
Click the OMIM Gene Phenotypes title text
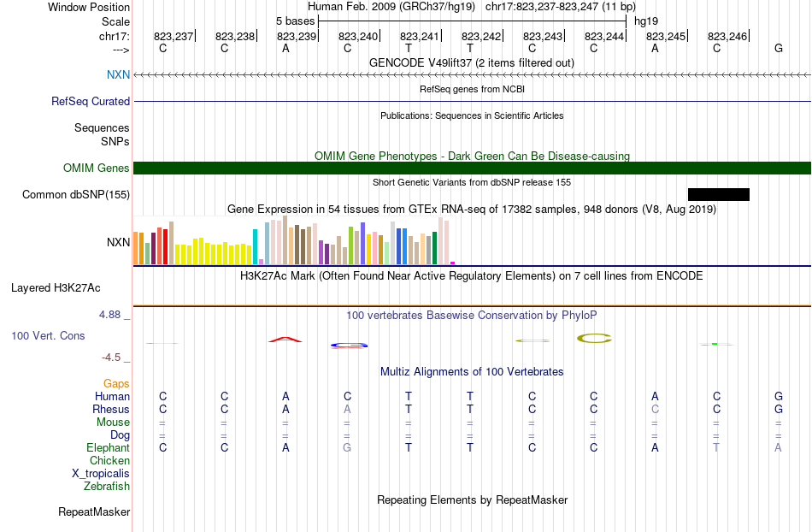[473, 156]
